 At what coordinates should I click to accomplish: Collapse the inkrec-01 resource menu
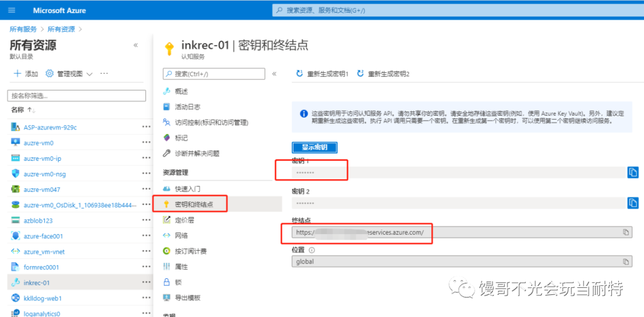click(274, 74)
